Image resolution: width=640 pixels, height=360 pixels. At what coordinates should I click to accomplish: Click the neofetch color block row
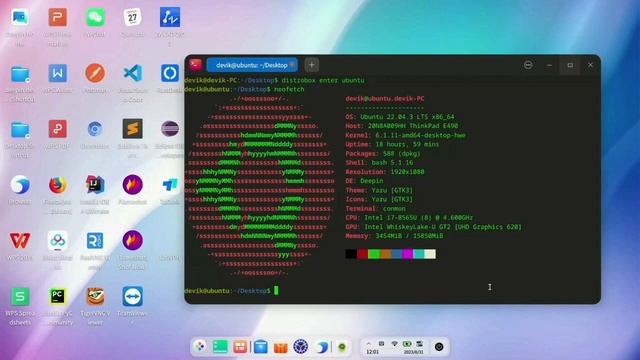[391, 254]
